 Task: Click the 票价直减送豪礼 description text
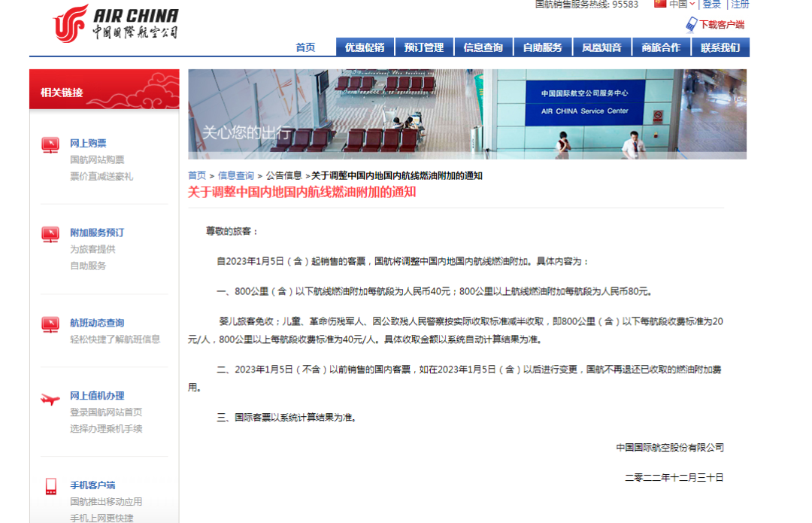click(x=101, y=176)
